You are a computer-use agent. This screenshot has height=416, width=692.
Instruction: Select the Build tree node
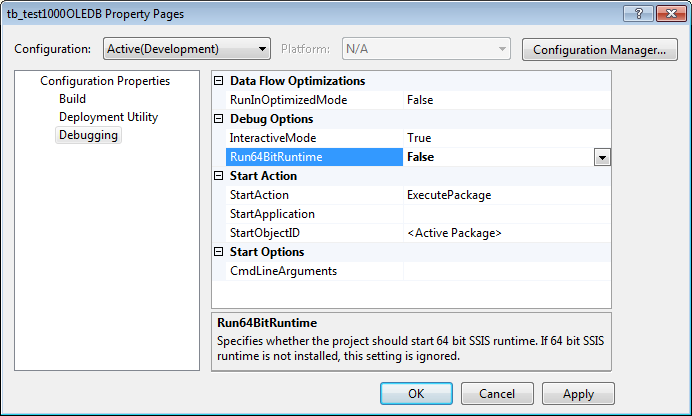click(73, 99)
